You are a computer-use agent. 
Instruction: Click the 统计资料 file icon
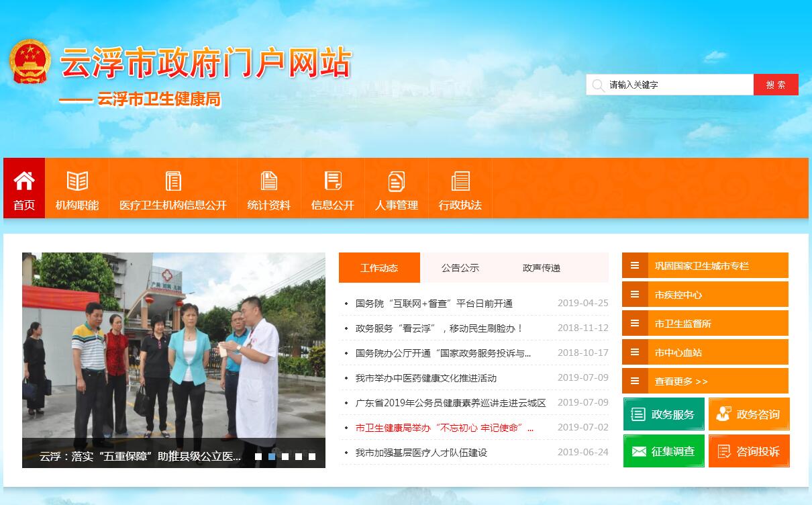pos(269,181)
